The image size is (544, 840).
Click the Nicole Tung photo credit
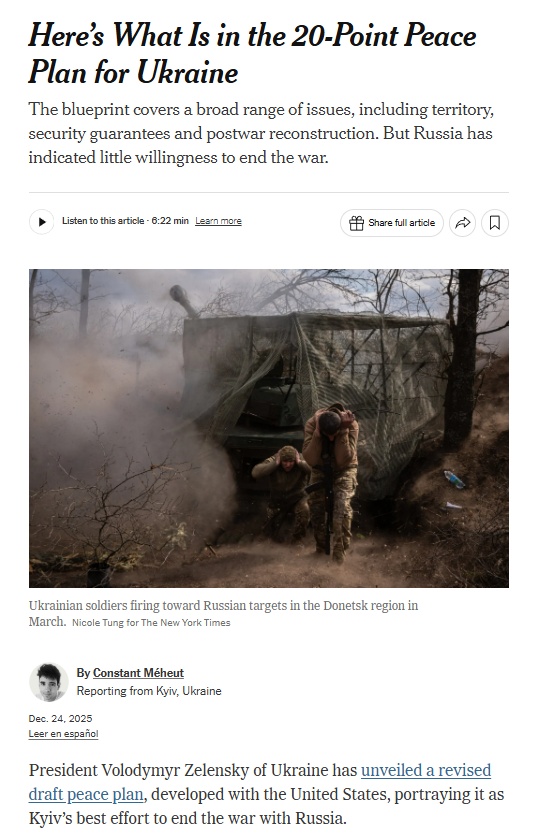tap(151, 622)
